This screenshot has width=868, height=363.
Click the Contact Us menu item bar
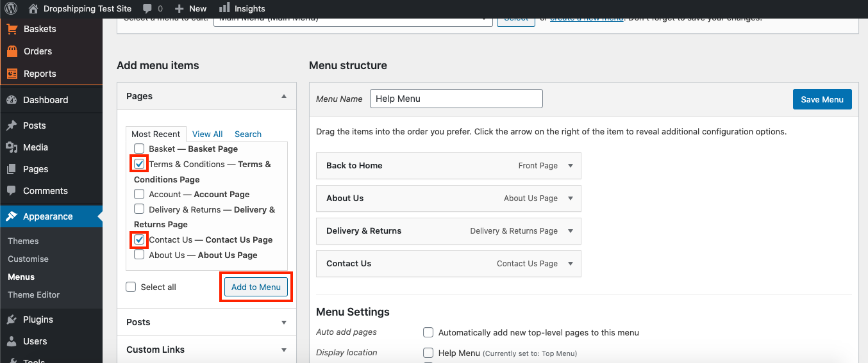tap(449, 263)
